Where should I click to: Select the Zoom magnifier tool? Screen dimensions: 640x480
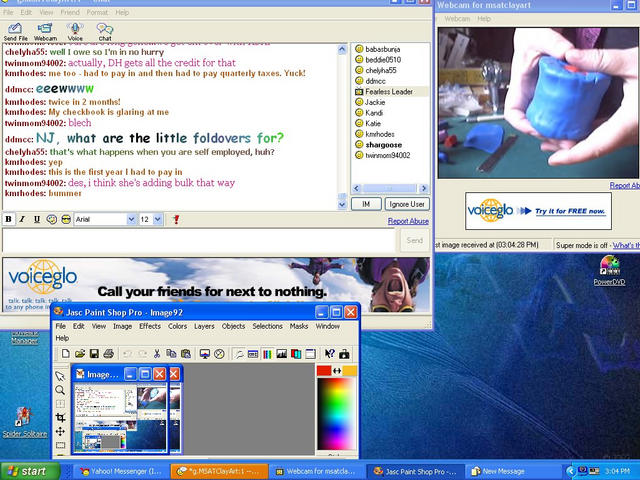point(60,390)
